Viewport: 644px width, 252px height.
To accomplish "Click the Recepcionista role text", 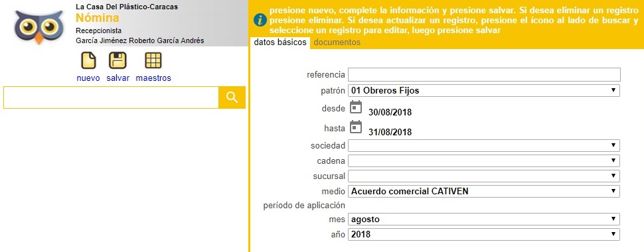I will [98, 31].
